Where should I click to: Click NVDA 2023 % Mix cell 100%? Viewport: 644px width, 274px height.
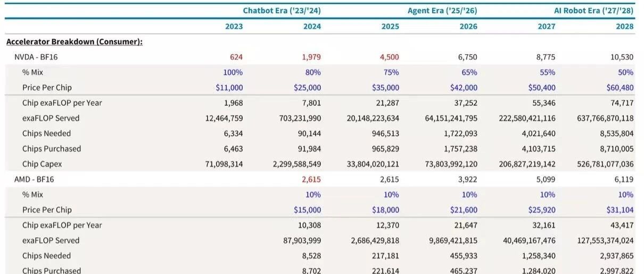tap(233, 72)
